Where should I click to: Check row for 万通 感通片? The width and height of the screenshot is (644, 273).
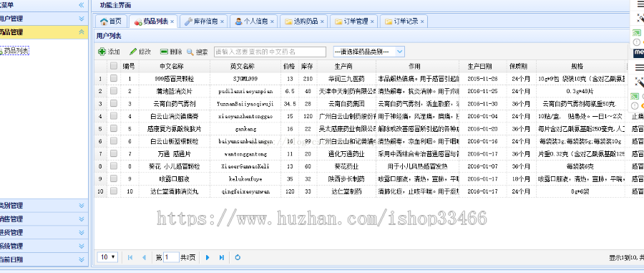pyautogui.click(x=114, y=154)
